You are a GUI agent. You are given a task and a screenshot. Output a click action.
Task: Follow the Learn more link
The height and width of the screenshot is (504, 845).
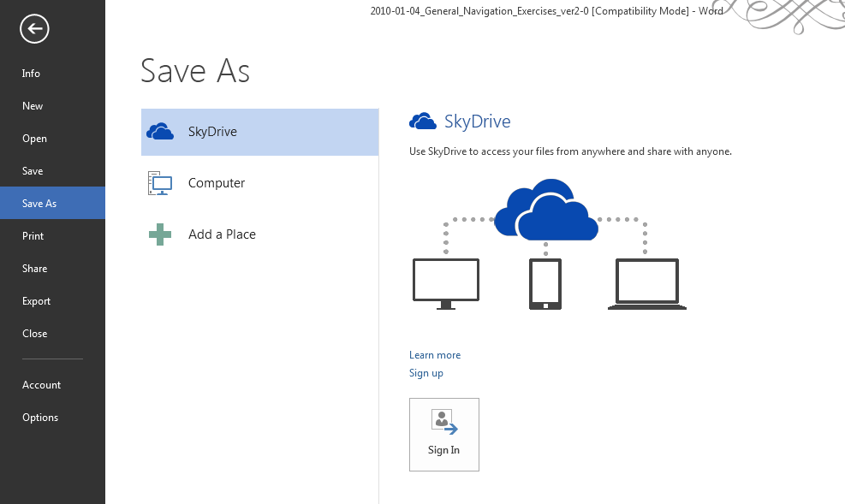click(x=435, y=355)
